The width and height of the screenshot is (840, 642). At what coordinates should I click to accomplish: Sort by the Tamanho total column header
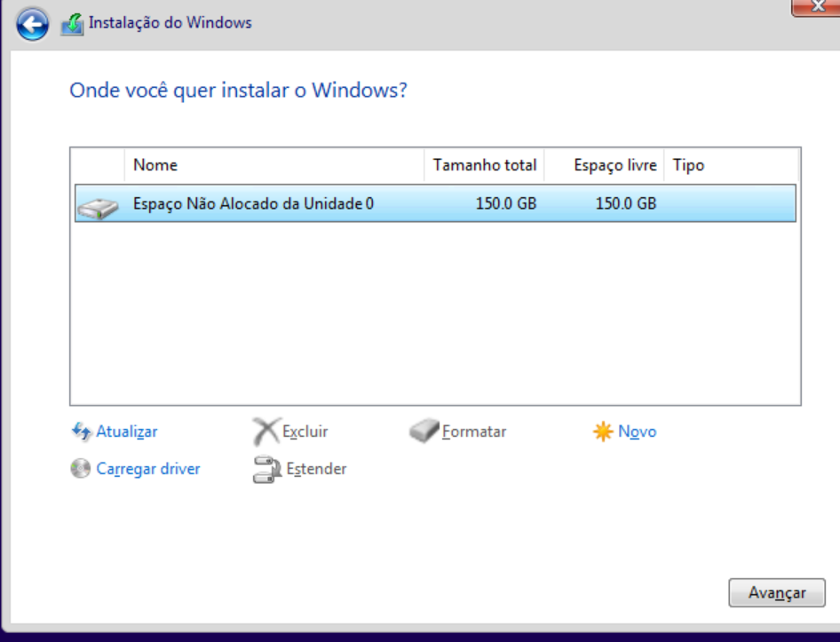click(x=484, y=165)
